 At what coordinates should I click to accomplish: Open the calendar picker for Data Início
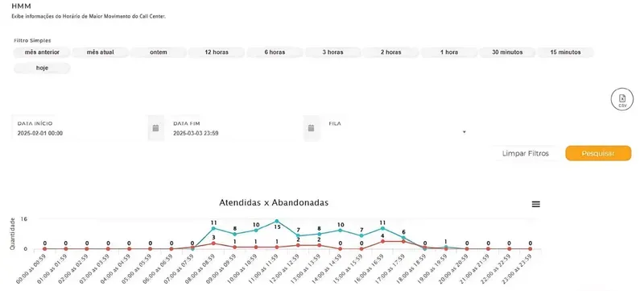[155, 128]
